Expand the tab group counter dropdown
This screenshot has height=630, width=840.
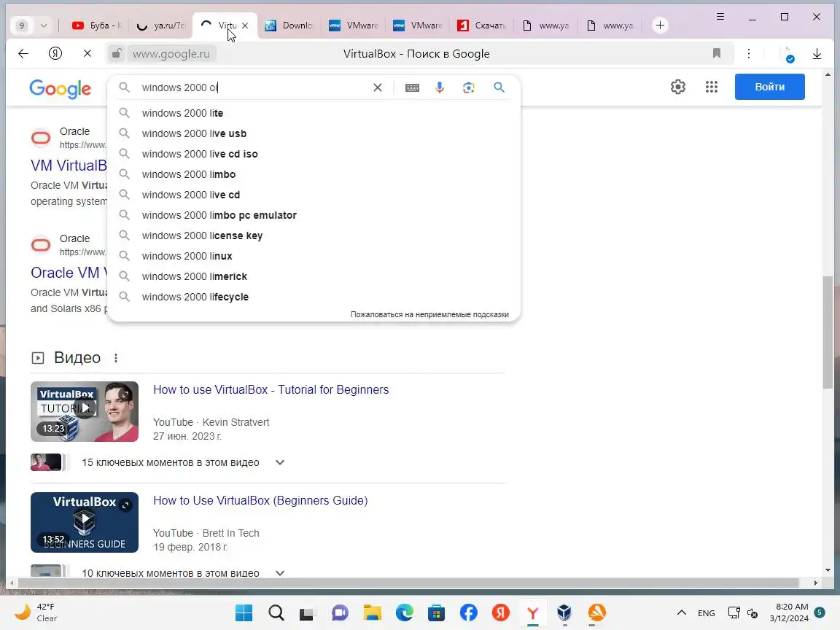pos(44,26)
